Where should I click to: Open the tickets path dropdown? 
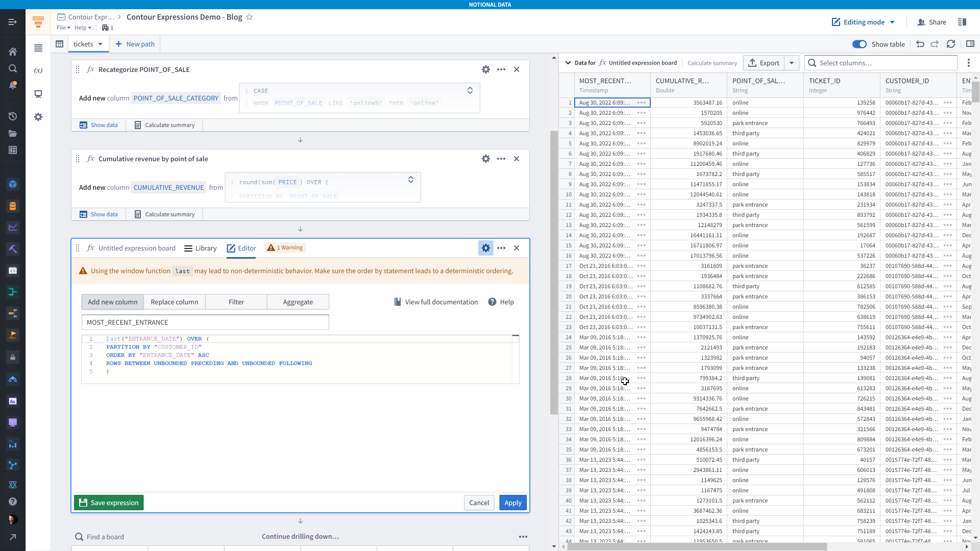101,44
